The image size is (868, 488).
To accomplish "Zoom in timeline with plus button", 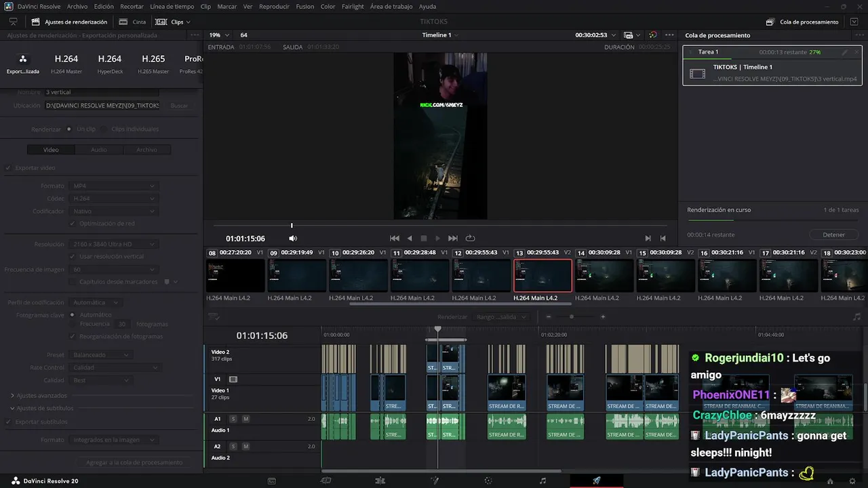I will point(603,317).
